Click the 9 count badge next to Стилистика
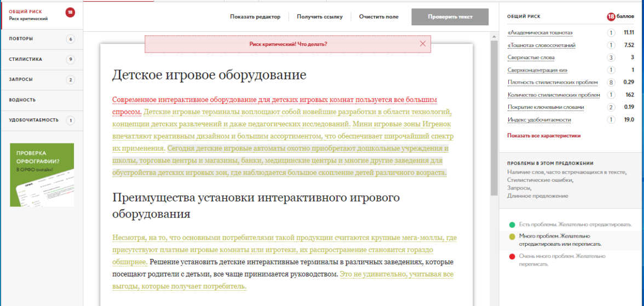This screenshot has height=306, width=644. coord(70,59)
